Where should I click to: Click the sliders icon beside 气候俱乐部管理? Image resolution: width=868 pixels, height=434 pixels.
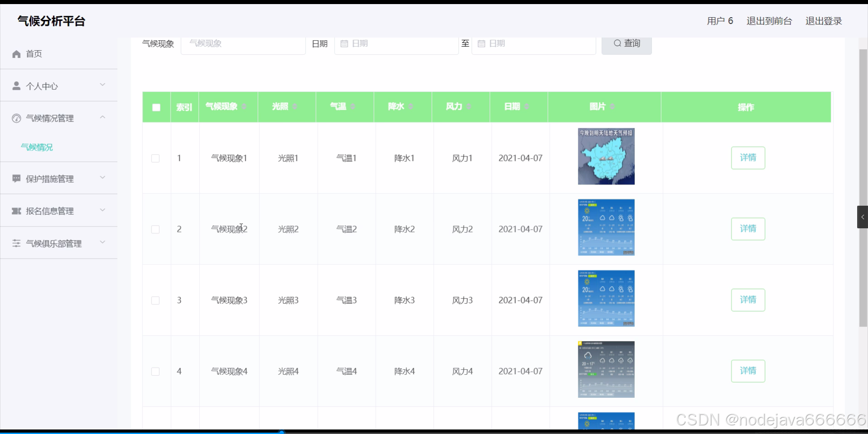point(16,243)
